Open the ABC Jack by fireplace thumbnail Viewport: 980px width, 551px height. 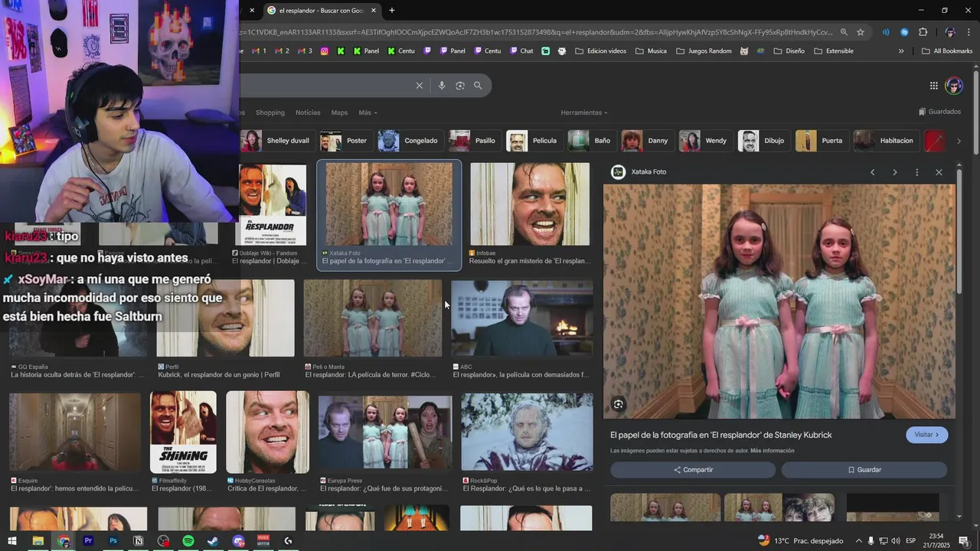(521, 318)
